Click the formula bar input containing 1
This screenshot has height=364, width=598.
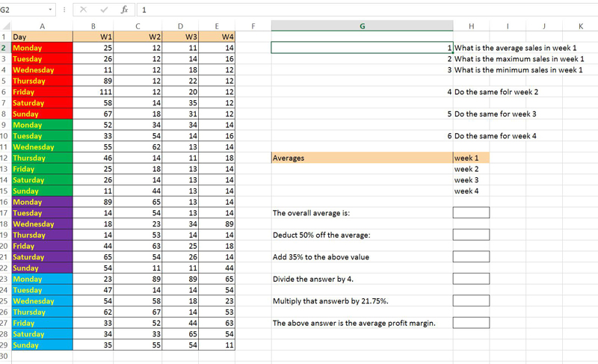(x=366, y=10)
